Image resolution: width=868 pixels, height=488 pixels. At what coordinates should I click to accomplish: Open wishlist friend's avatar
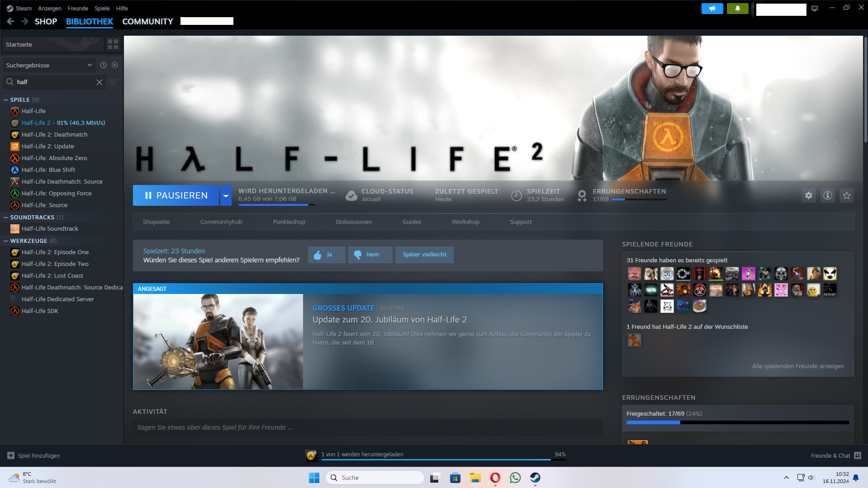pos(634,340)
